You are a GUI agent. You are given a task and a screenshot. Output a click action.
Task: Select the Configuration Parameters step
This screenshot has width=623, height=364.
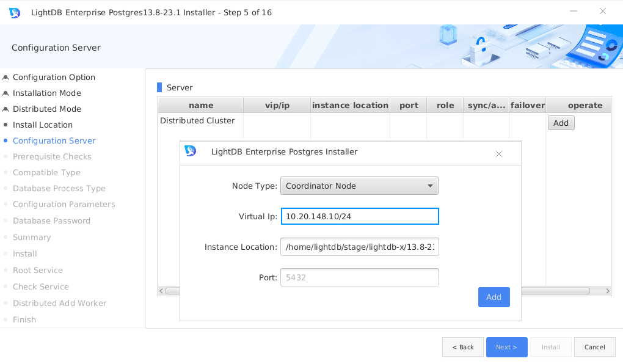click(x=64, y=204)
